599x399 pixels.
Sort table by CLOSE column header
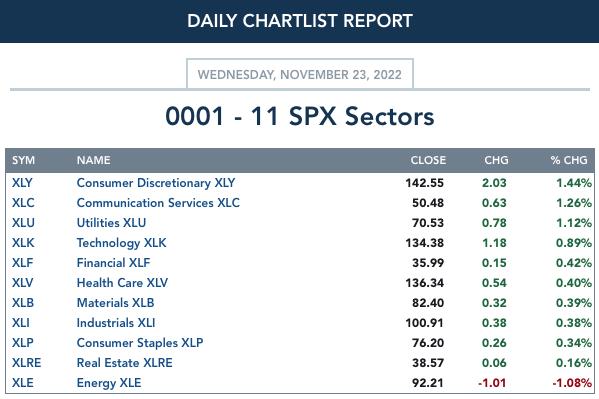[428, 160]
